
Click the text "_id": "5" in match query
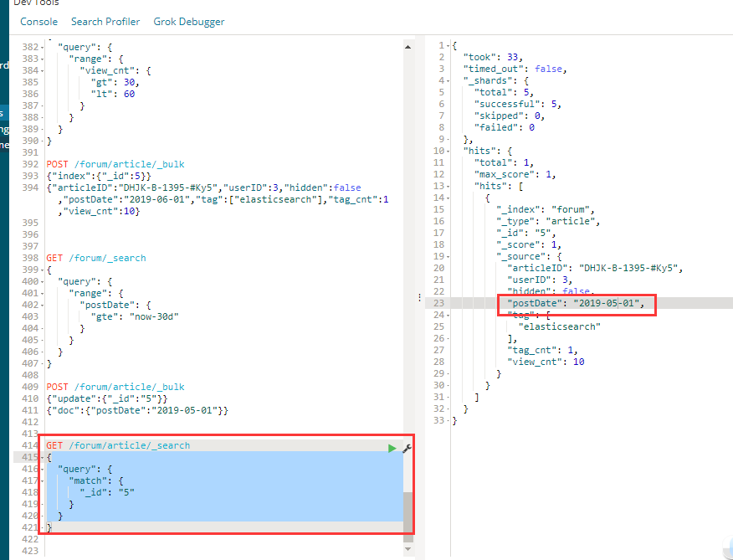click(107, 492)
